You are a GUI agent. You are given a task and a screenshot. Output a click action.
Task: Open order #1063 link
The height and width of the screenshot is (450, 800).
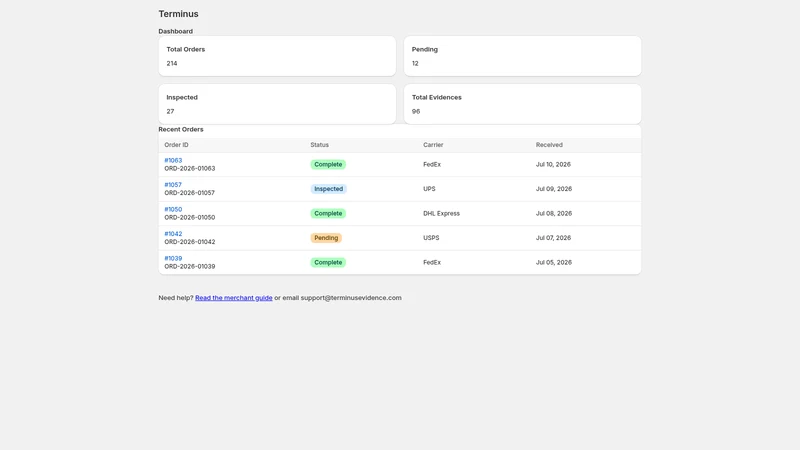click(x=173, y=160)
